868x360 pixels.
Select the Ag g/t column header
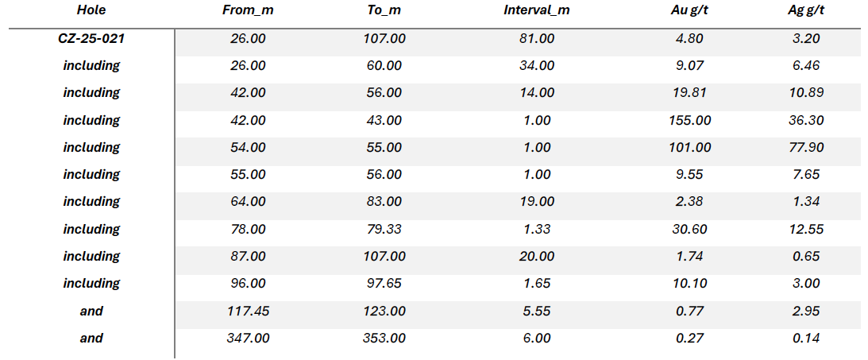coord(805,10)
